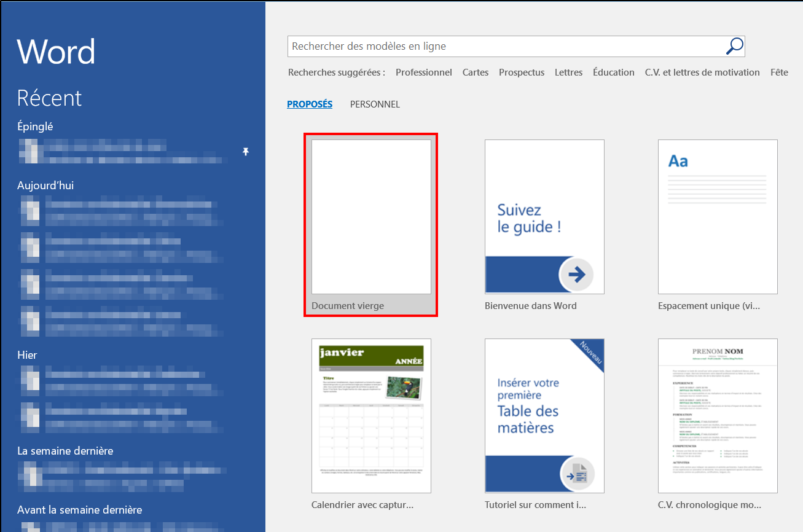The height and width of the screenshot is (532, 803).
Task: Search suggested category Cartes
Action: 476,72
